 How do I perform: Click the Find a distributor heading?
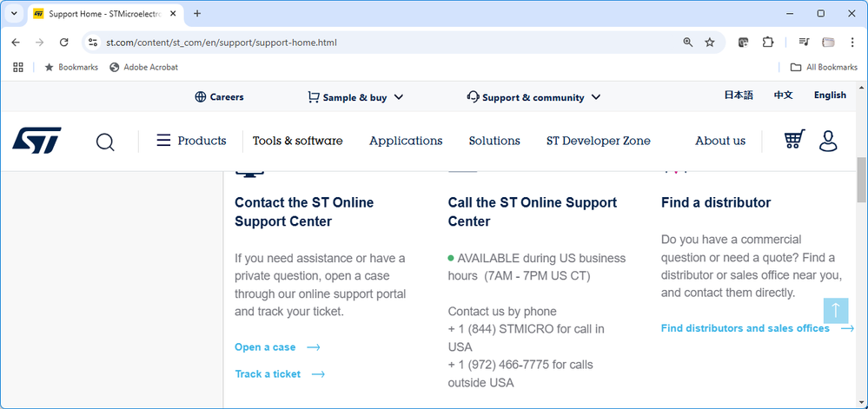(716, 202)
